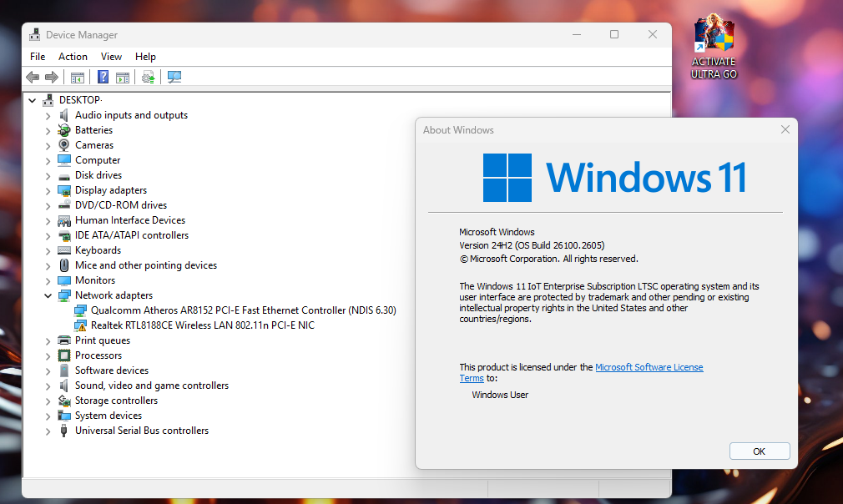Select Realtek RTL8188CE Wireless LAN row
The image size is (843, 504).
[202, 325]
